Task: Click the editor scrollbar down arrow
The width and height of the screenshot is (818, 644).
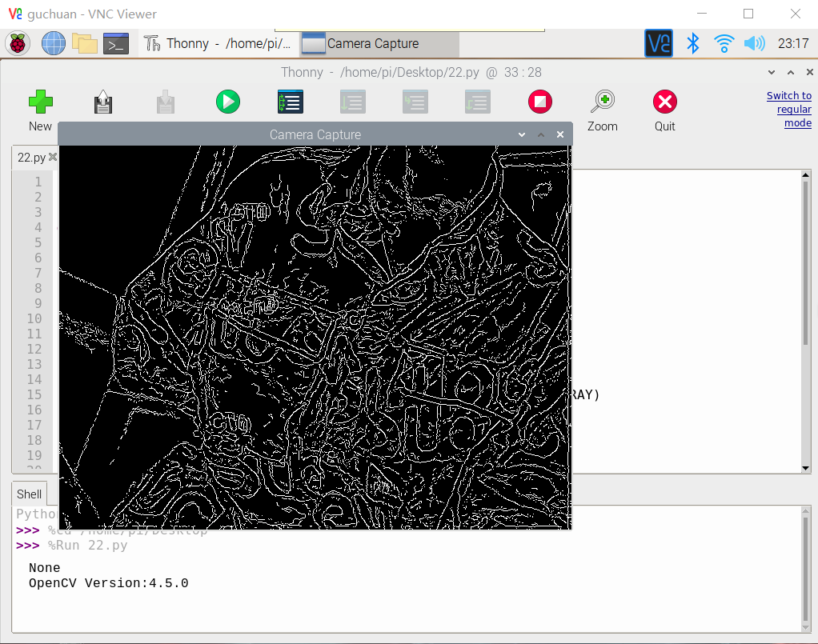Action: point(805,468)
